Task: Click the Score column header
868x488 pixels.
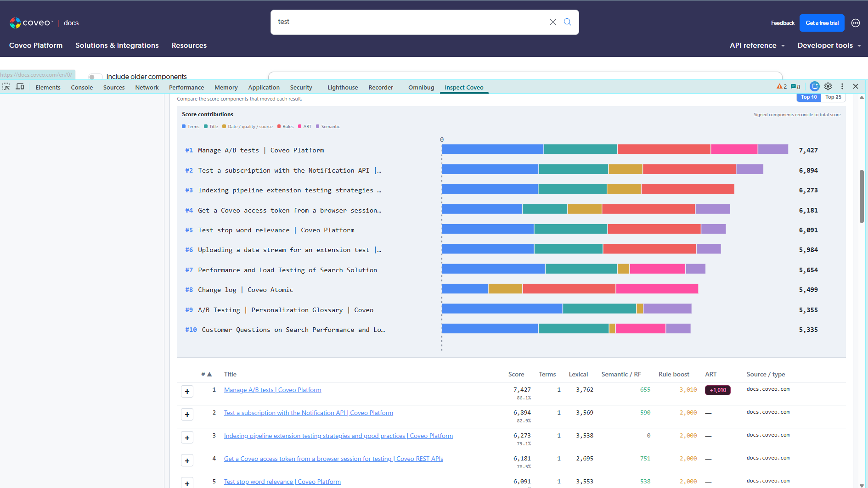Action: [x=516, y=374]
